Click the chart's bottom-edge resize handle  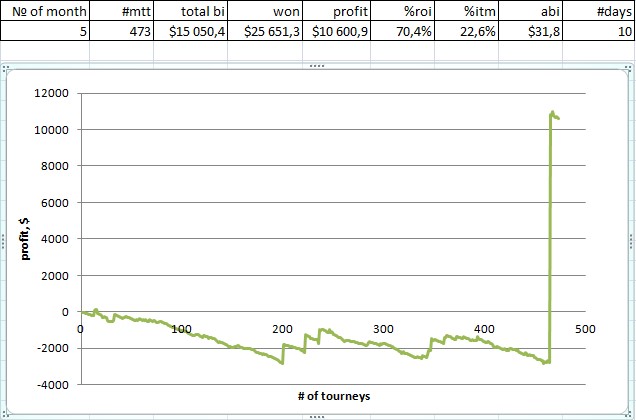[317, 417]
